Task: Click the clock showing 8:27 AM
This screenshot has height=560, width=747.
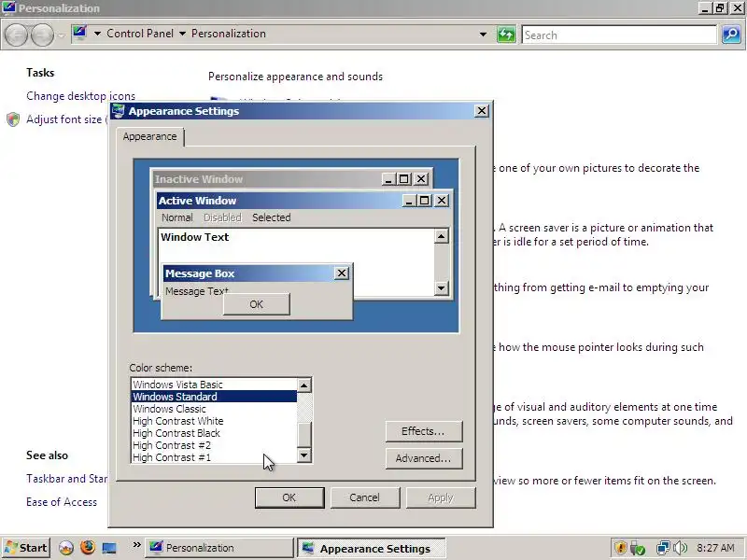Action: (715, 548)
